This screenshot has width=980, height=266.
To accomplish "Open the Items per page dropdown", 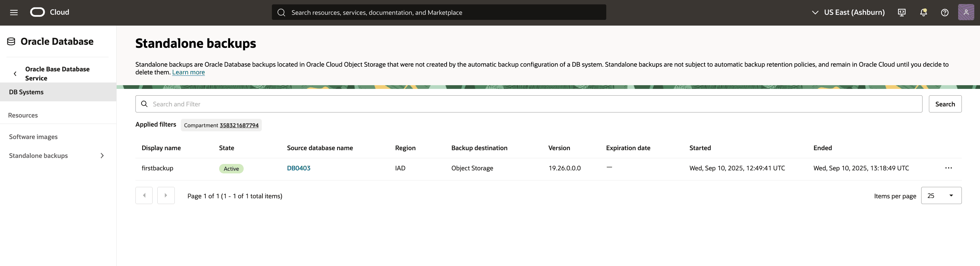I will pos(941,196).
